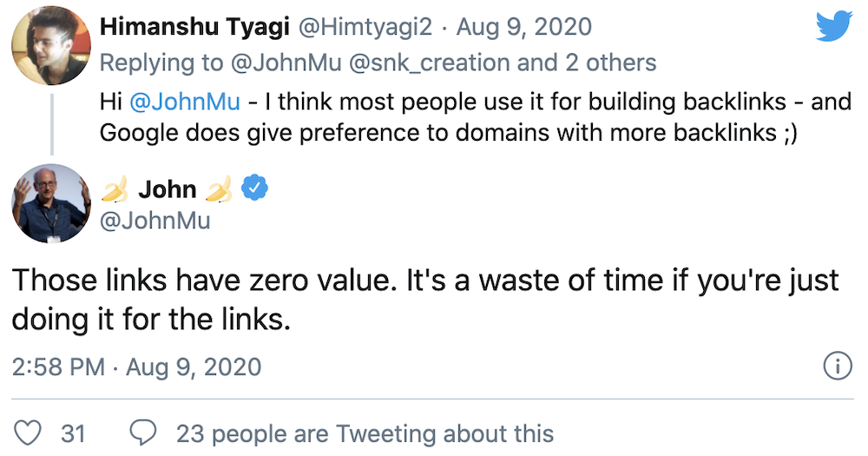This screenshot has height=456, width=868.
Task: View '23 people are Tweeting about this'
Action: coord(365,433)
